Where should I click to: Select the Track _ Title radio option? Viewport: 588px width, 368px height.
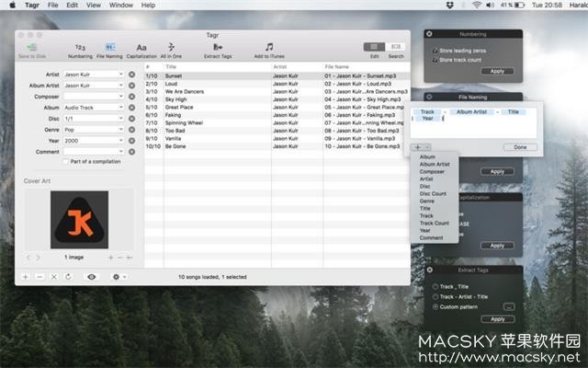click(x=435, y=286)
